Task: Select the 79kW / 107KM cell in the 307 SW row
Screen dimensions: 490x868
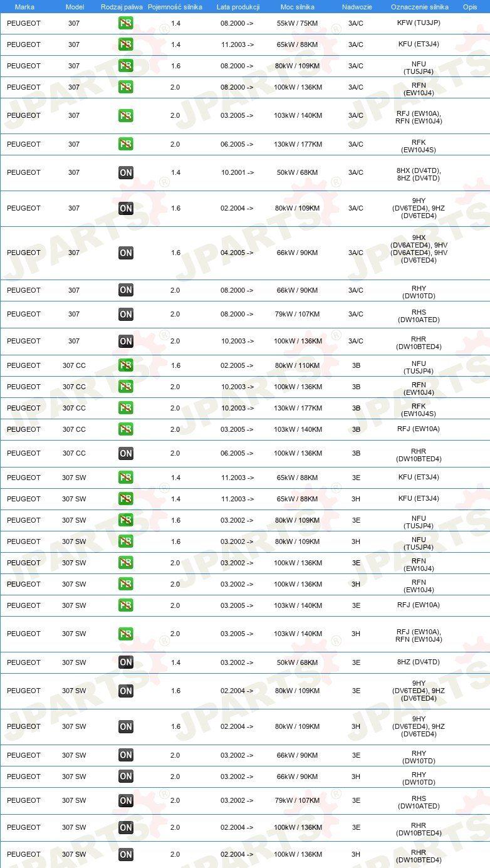Action: (x=298, y=800)
